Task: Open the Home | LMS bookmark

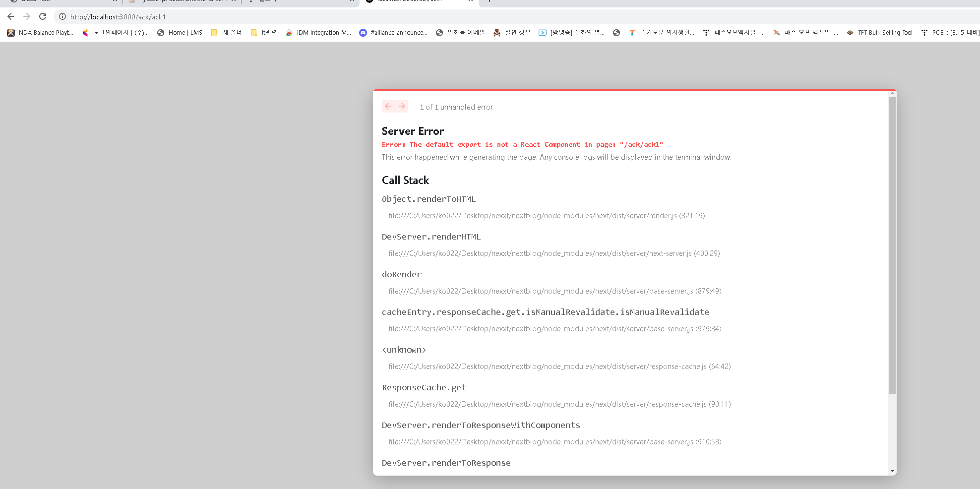Action: click(180, 33)
